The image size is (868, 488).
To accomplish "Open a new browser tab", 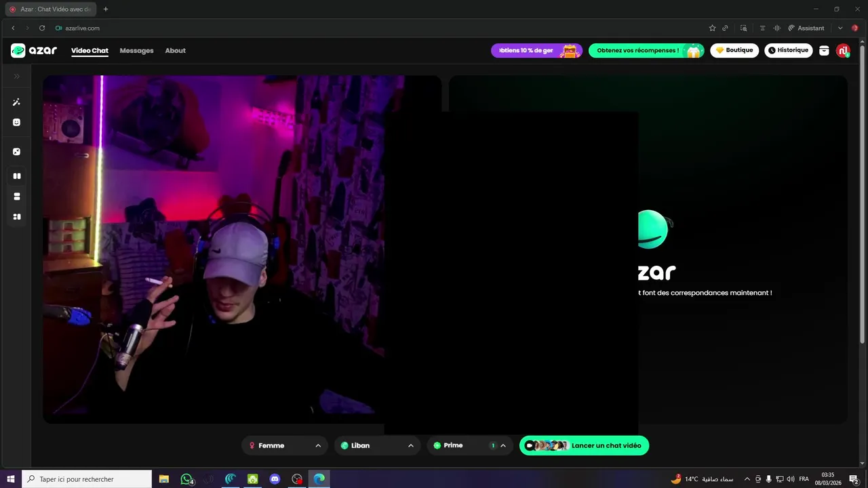I will [106, 9].
